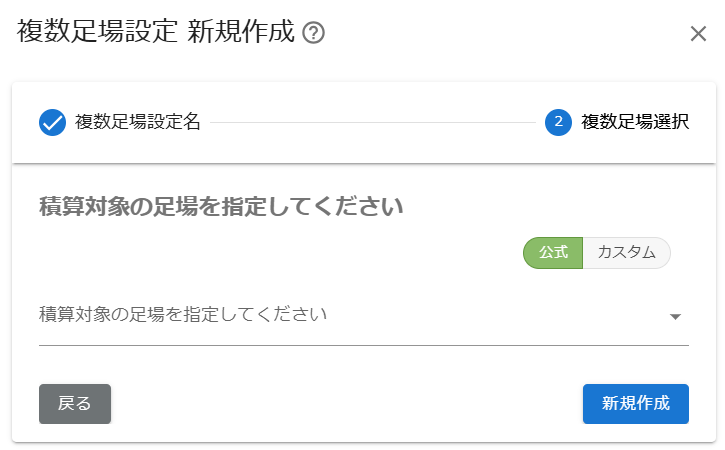
Task: Click bold heading 積算対象の足場を指定してください
Action: [221, 207]
